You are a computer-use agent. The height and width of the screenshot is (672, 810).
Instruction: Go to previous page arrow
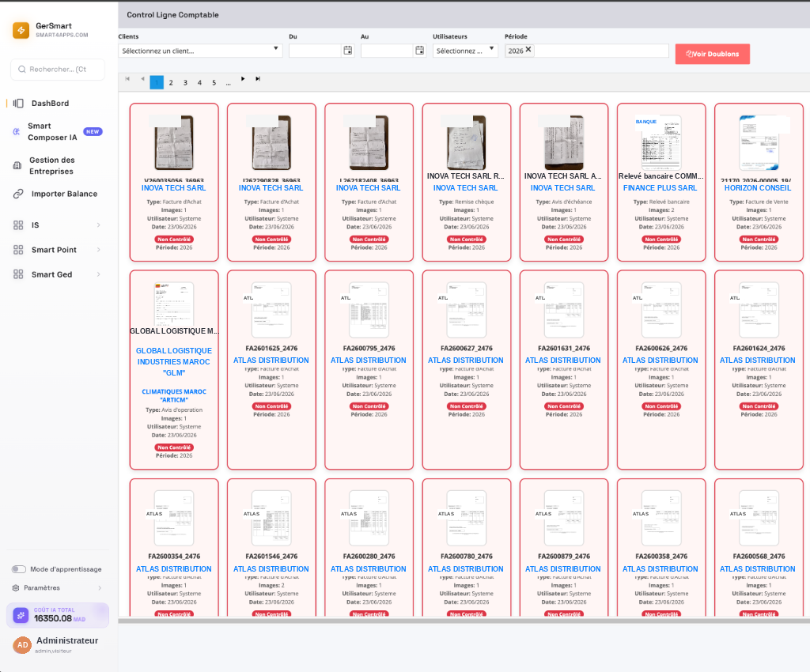click(142, 79)
